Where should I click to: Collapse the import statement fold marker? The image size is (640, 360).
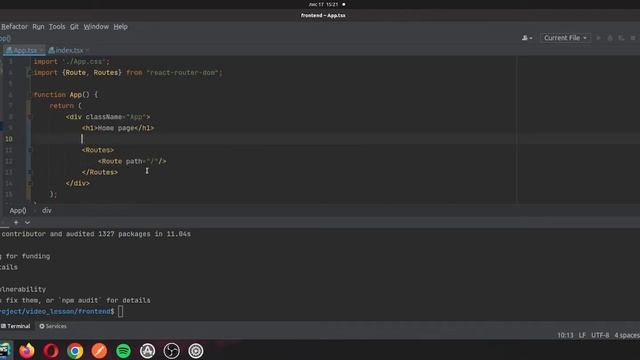(29, 73)
